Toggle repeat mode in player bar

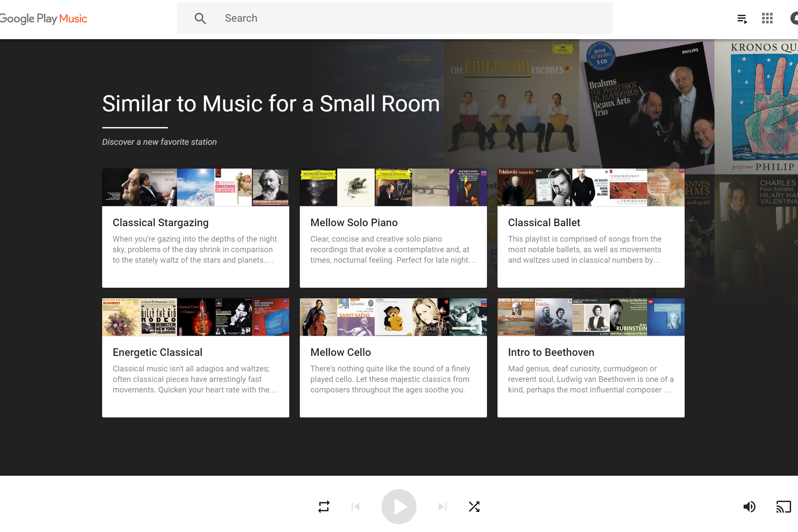click(324, 507)
